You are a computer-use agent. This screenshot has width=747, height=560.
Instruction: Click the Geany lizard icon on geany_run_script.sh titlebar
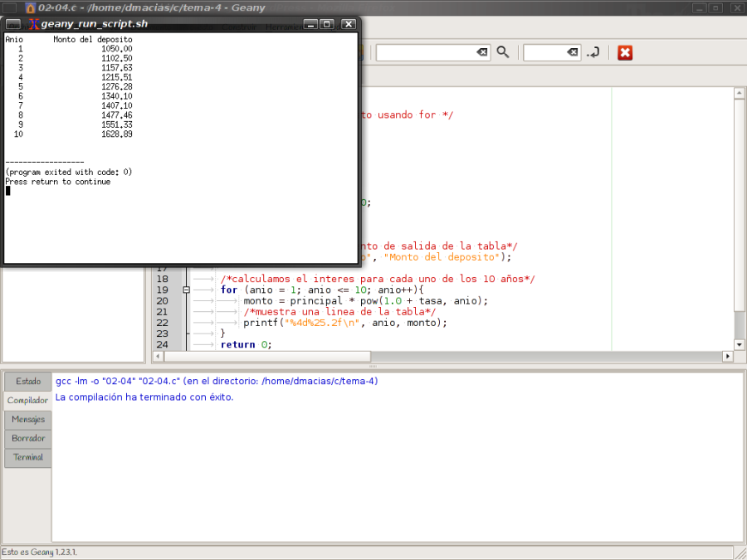[34, 24]
